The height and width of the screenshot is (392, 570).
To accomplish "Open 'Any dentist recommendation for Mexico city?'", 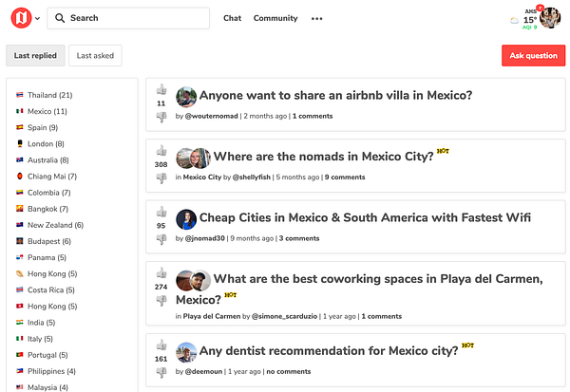I will [x=329, y=350].
